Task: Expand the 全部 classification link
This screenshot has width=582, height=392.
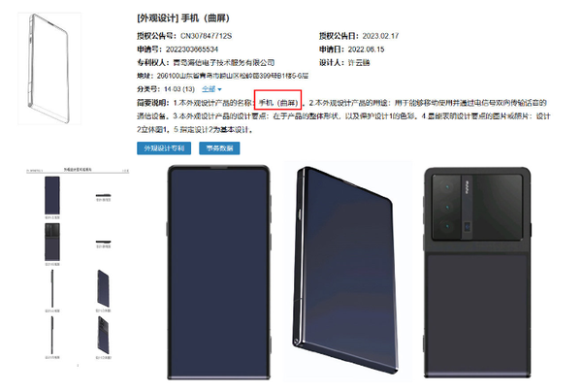Action: (209, 89)
